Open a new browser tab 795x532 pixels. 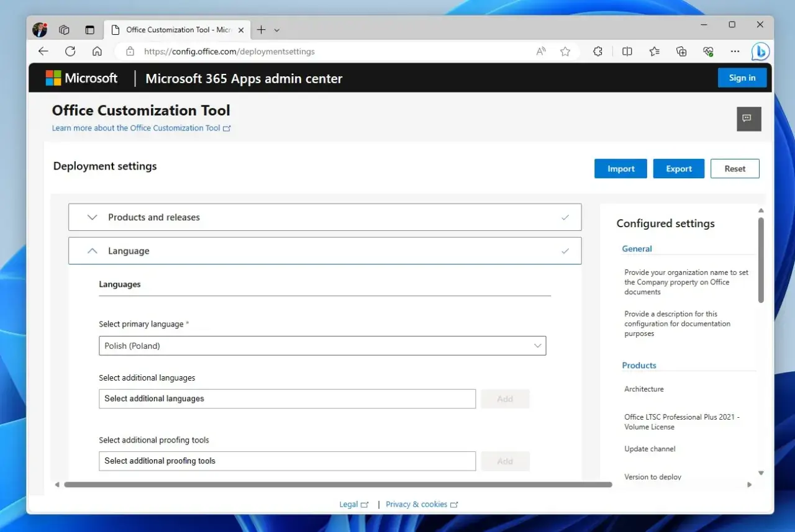(261, 30)
